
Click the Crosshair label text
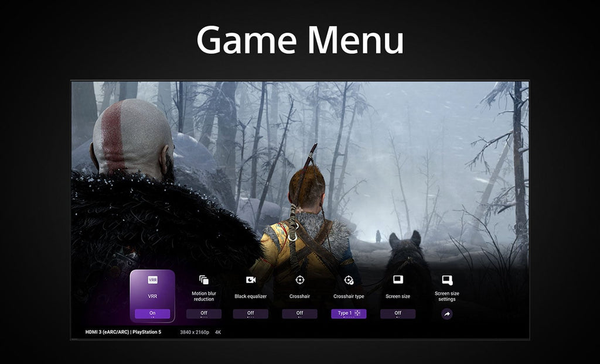299,296
